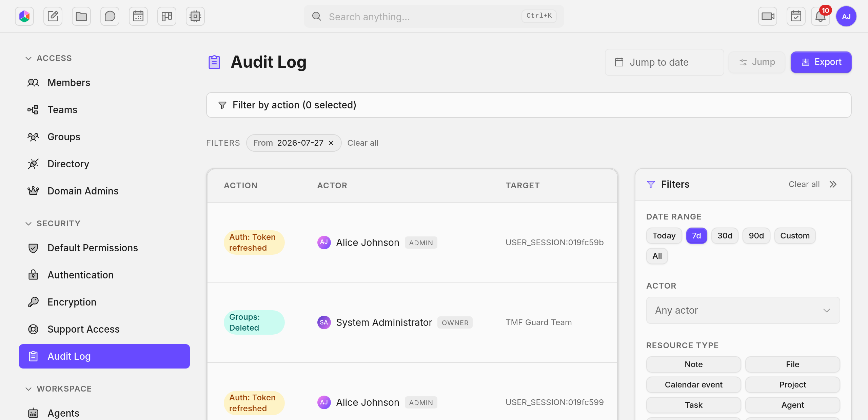Click the ACTION column header

[x=241, y=186]
